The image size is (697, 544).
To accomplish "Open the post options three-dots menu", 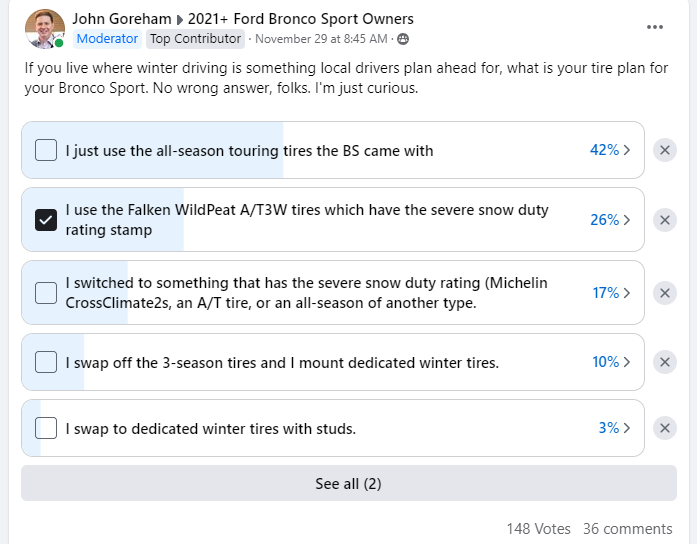I will [x=655, y=27].
